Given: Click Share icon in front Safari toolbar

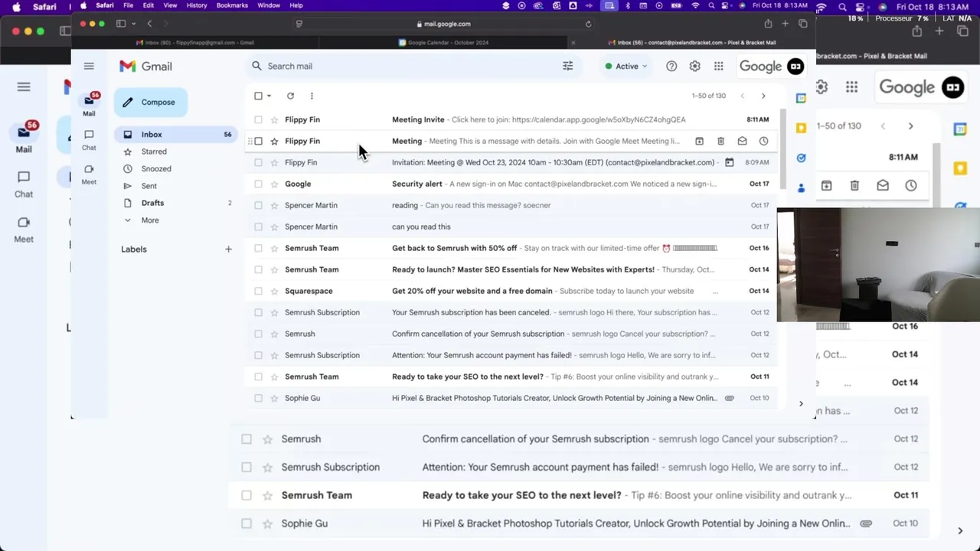Looking at the screenshot, I should point(768,24).
